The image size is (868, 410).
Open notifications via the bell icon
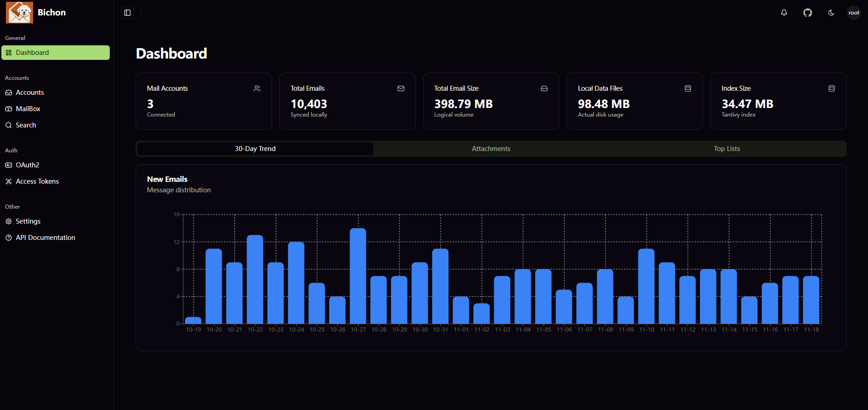pyautogui.click(x=784, y=13)
